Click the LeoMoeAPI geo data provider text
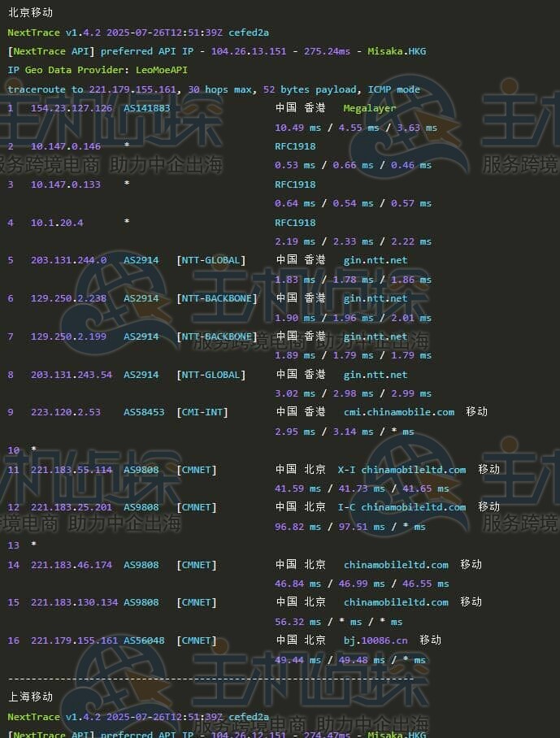 (x=162, y=70)
